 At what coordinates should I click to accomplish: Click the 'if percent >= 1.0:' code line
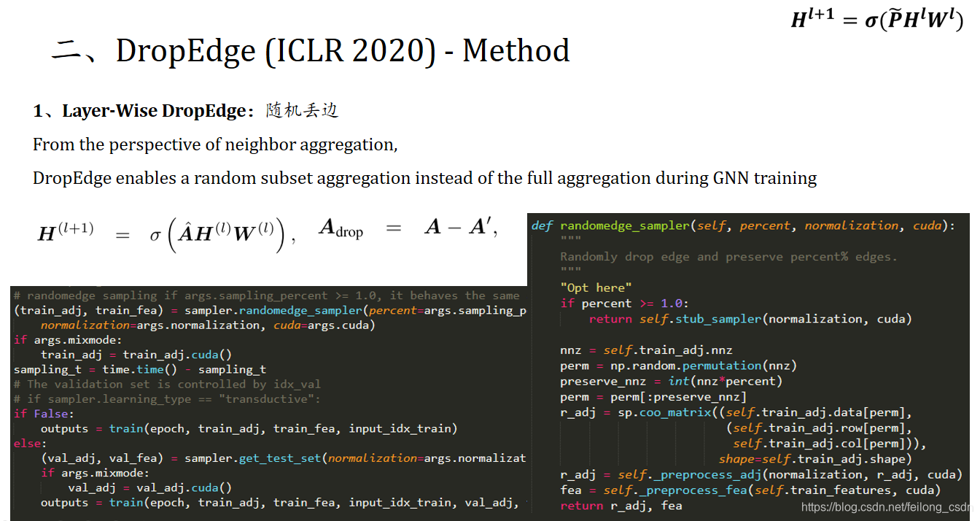coord(624,303)
